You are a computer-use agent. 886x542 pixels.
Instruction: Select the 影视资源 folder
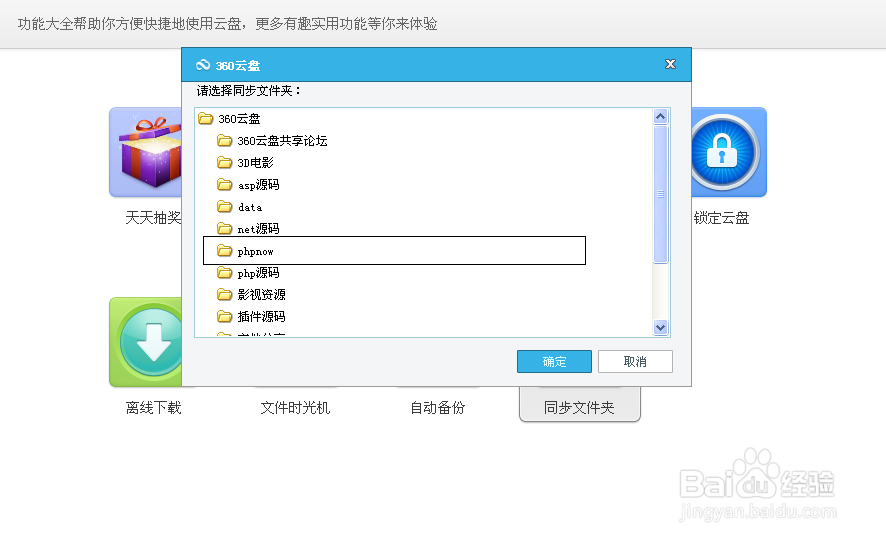click(261, 295)
